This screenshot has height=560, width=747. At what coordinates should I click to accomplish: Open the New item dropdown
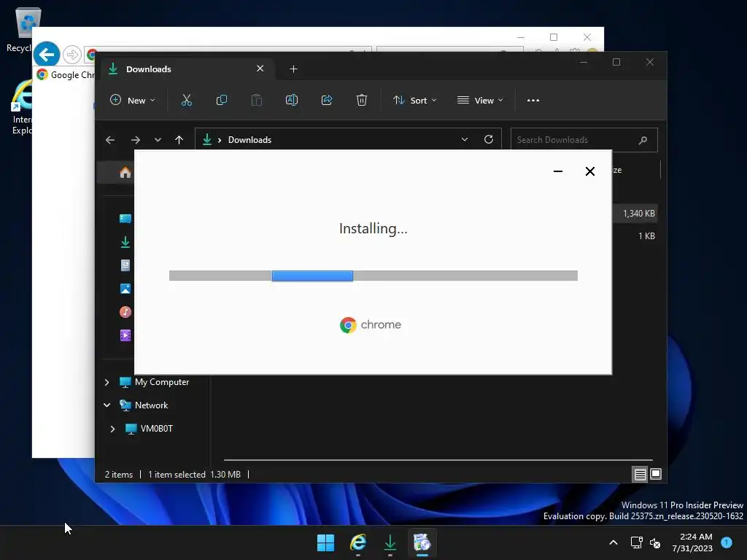133,101
